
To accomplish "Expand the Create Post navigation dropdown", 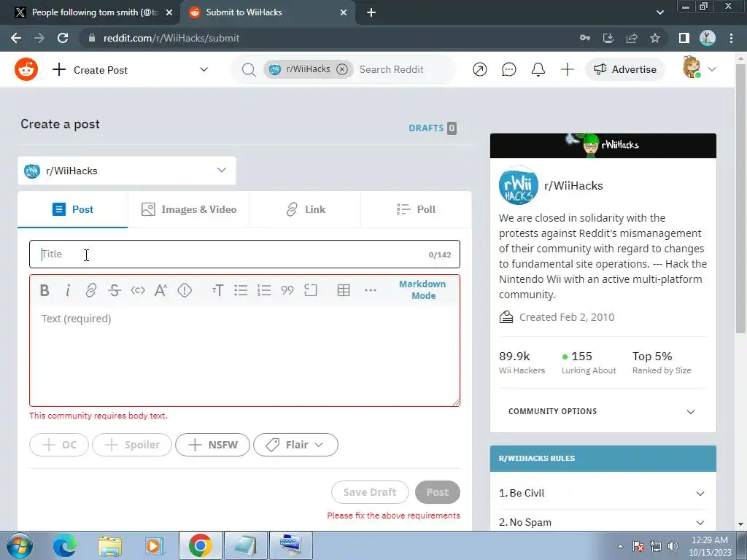I will (x=204, y=69).
